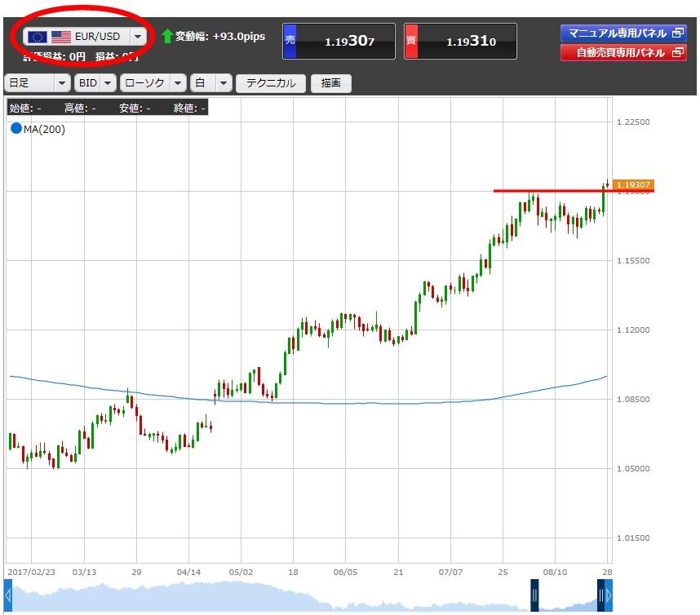The height and width of the screenshot is (615, 700).
Task: Open the テクニカル indicators menu
Action: (271, 83)
